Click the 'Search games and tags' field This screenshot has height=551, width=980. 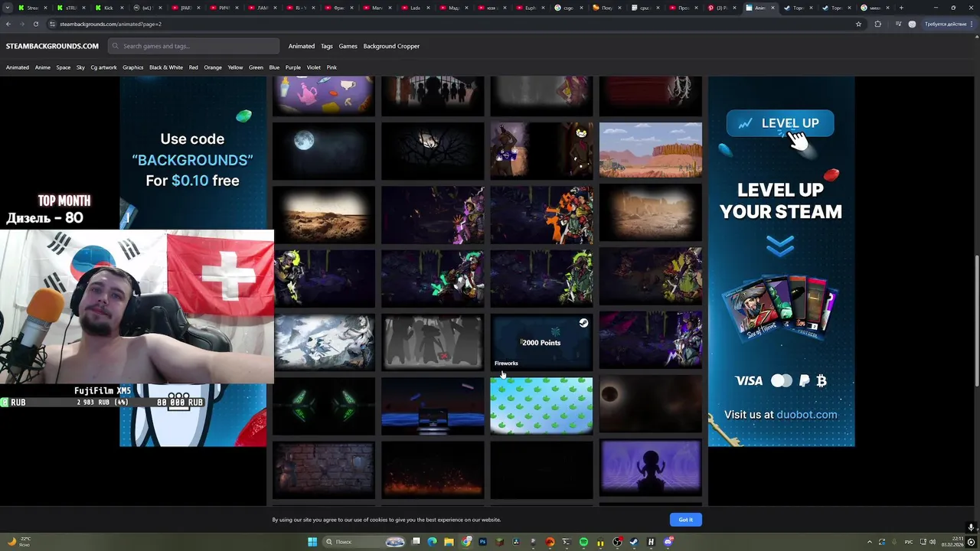tap(194, 46)
